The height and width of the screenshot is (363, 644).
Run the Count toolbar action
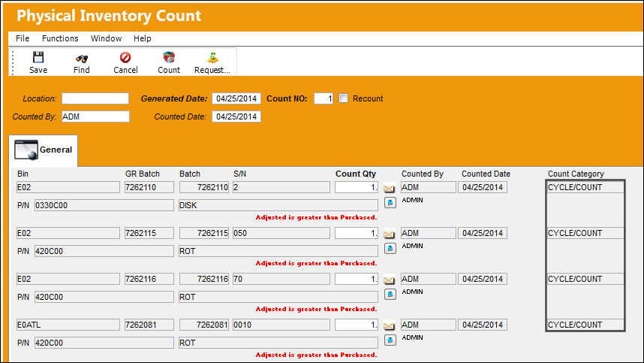tap(169, 57)
